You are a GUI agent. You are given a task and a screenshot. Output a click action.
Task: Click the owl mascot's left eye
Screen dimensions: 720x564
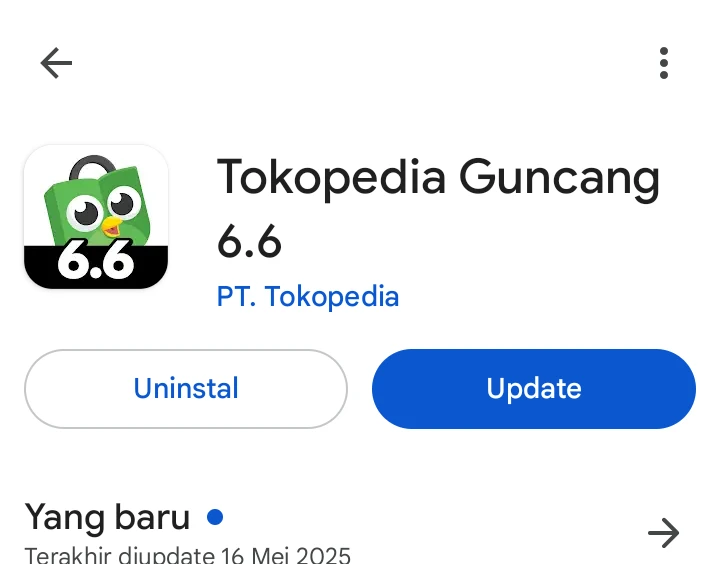pyautogui.click(x=85, y=212)
